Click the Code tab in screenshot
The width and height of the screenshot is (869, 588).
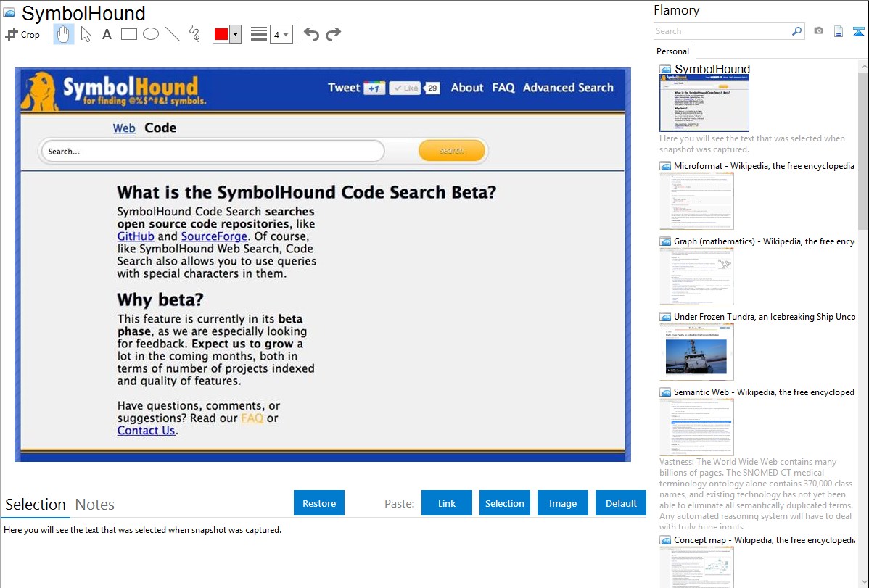point(160,128)
